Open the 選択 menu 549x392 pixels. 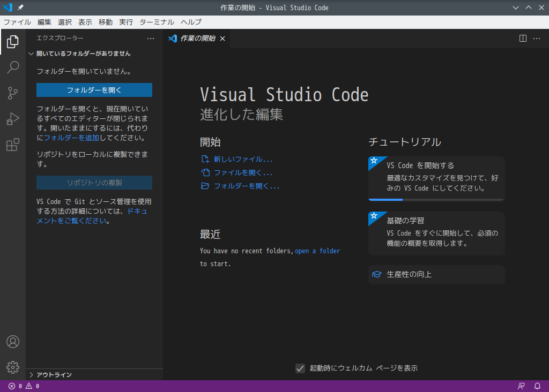click(65, 22)
